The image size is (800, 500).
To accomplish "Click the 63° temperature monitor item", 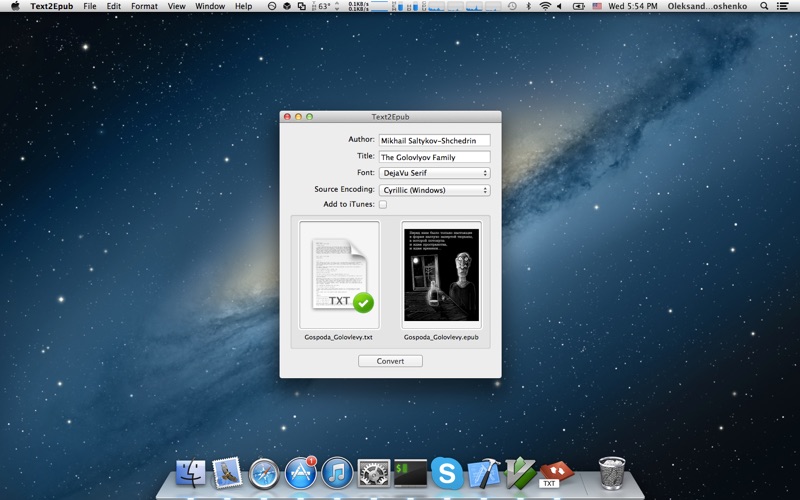I will pyautogui.click(x=324, y=6).
